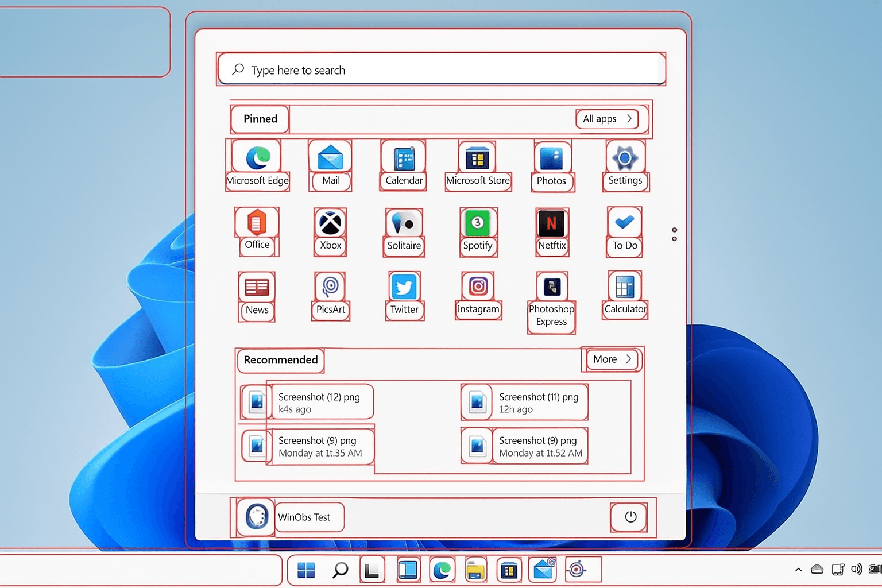Expand the All apps list
This screenshot has width=882, height=588.
[607, 119]
